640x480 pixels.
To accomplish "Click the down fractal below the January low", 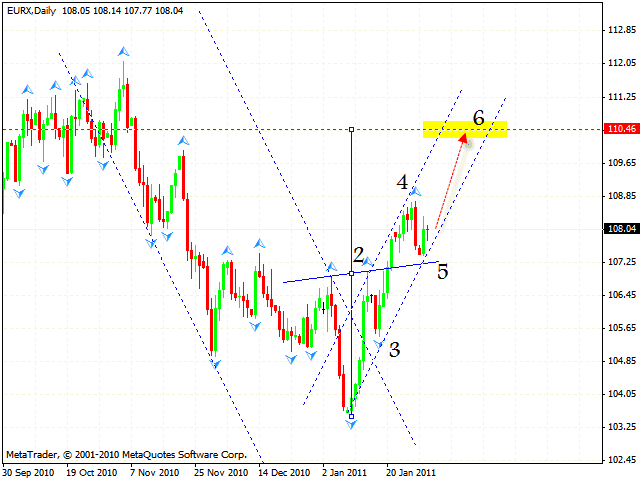I will point(351,424).
